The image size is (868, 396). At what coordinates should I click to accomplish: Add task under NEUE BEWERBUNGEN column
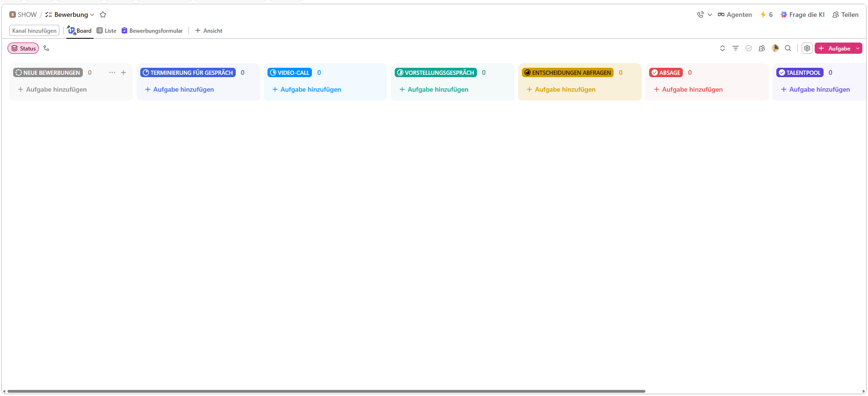pyautogui.click(x=52, y=89)
